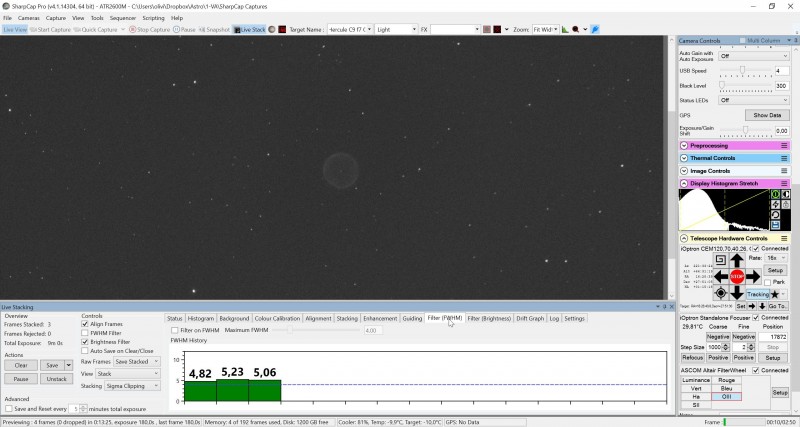The width and height of the screenshot is (800, 427).
Task: Click the Refocus button
Action: pyautogui.click(x=692, y=358)
